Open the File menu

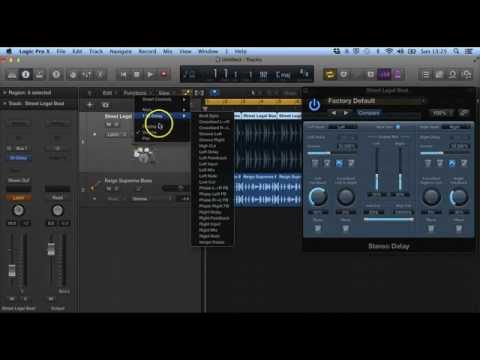point(61,51)
